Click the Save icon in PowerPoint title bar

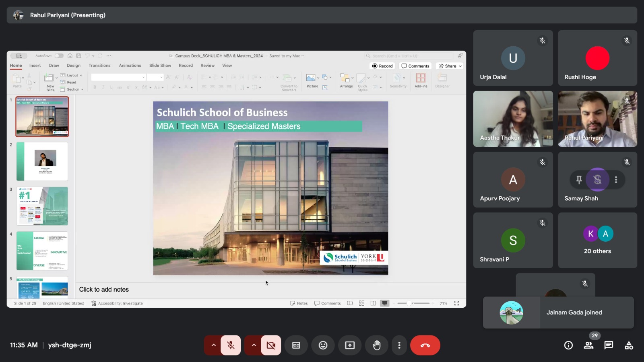tap(78, 56)
